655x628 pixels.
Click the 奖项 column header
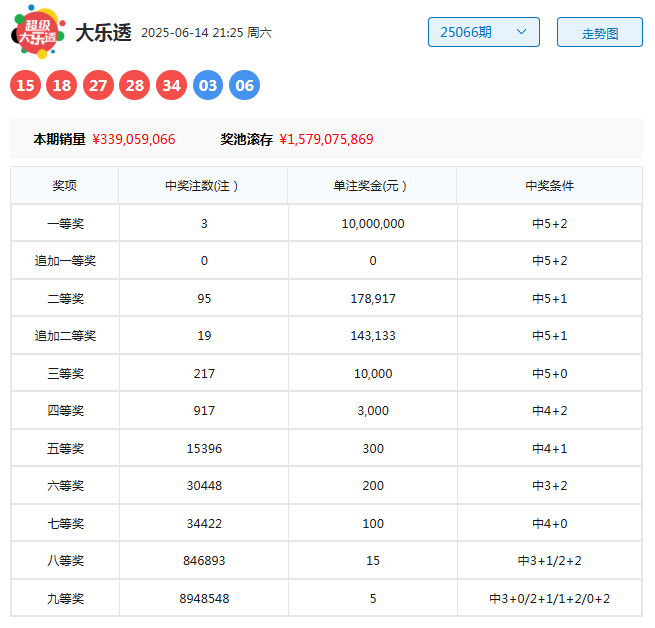(x=65, y=186)
